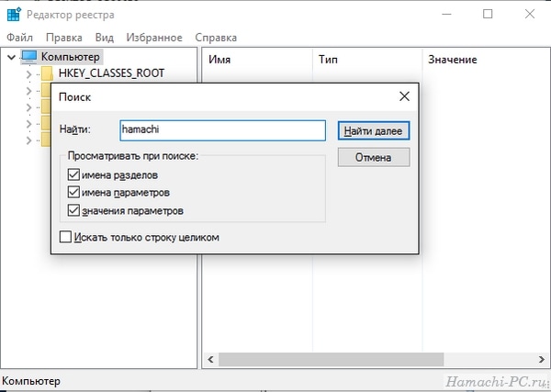Click the Найти далее button
551x392 pixels.
(x=374, y=131)
